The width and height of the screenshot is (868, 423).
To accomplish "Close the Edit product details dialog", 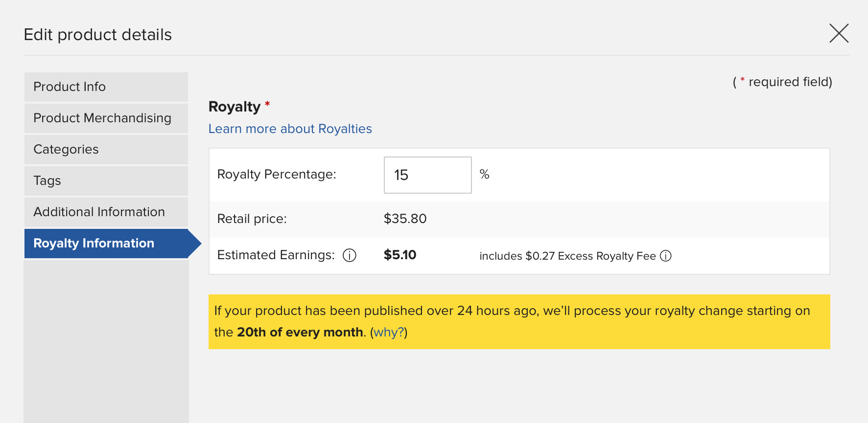I will click(x=839, y=33).
